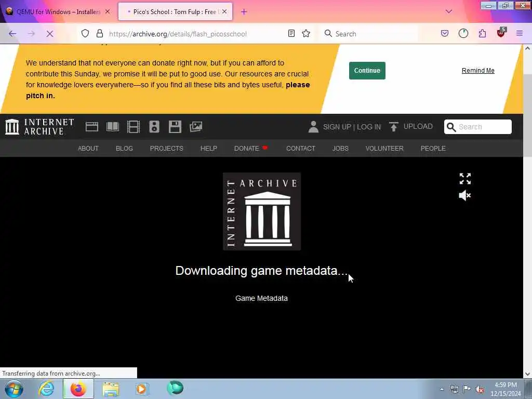The width and height of the screenshot is (532, 399).
Task: Open Windows Explorer folder on taskbar
Action: (x=111, y=389)
